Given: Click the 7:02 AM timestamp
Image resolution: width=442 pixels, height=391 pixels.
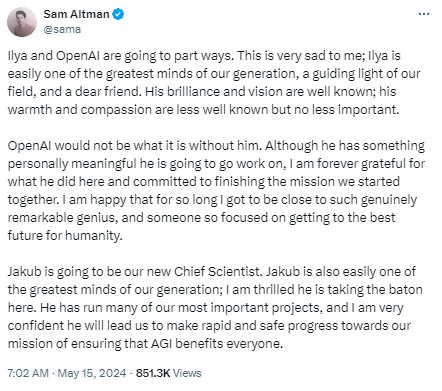Looking at the screenshot, I should pyautogui.click(x=28, y=373).
